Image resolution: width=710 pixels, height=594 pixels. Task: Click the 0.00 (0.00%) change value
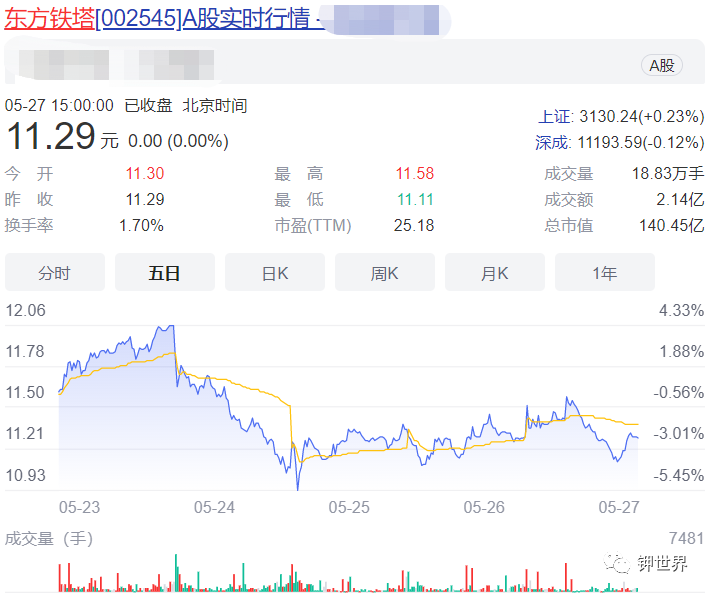click(178, 141)
